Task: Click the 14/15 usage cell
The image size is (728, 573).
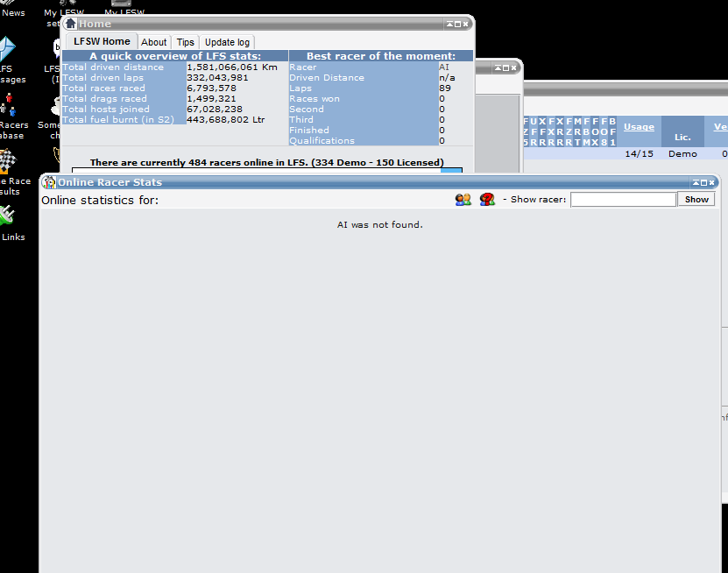Action: 639,153
